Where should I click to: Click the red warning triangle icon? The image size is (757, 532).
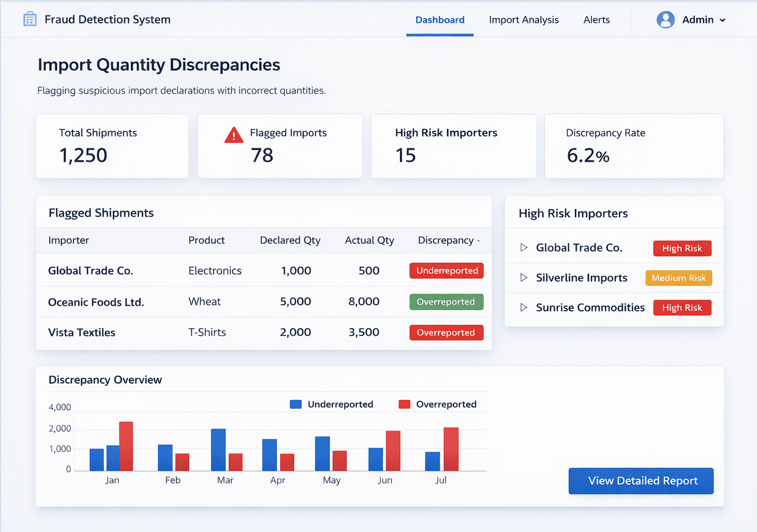(234, 135)
